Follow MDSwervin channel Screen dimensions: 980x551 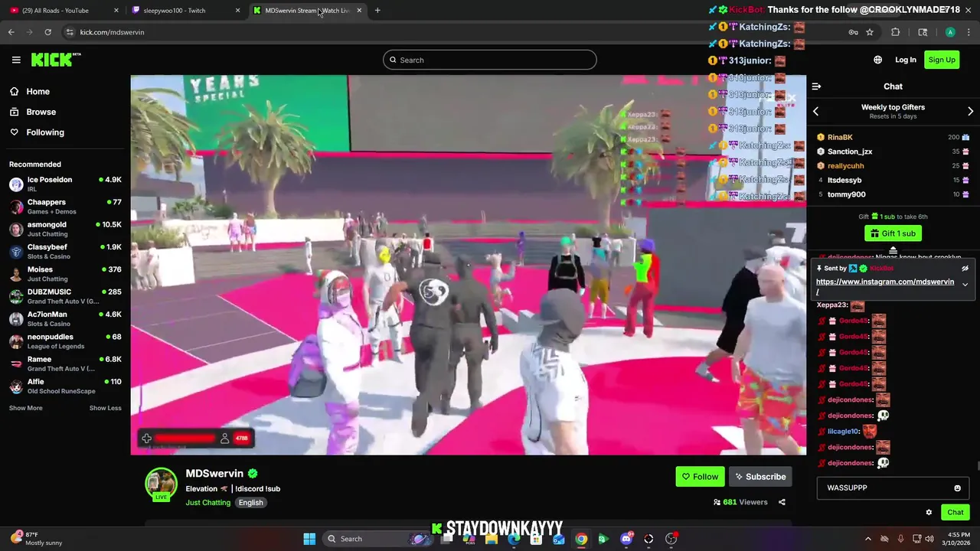[x=700, y=477]
